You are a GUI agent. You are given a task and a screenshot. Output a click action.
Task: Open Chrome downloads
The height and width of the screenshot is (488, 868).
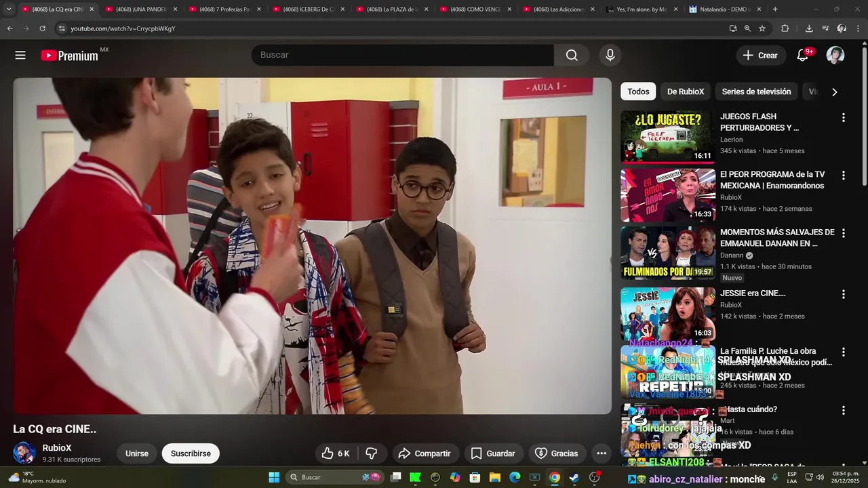click(809, 28)
